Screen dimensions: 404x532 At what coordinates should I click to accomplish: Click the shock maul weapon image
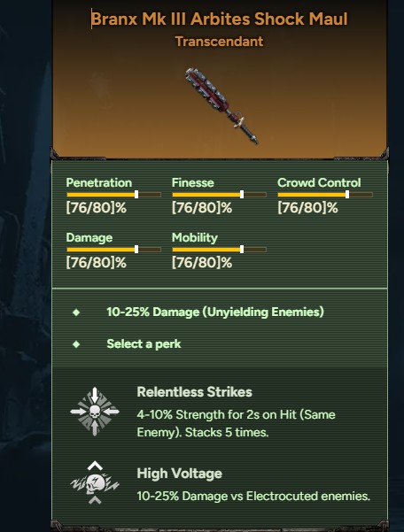[x=221, y=105]
